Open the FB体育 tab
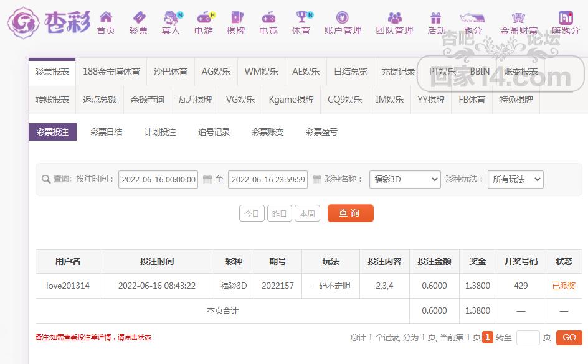This screenshot has height=364, width=588. (x=472, y=100)
